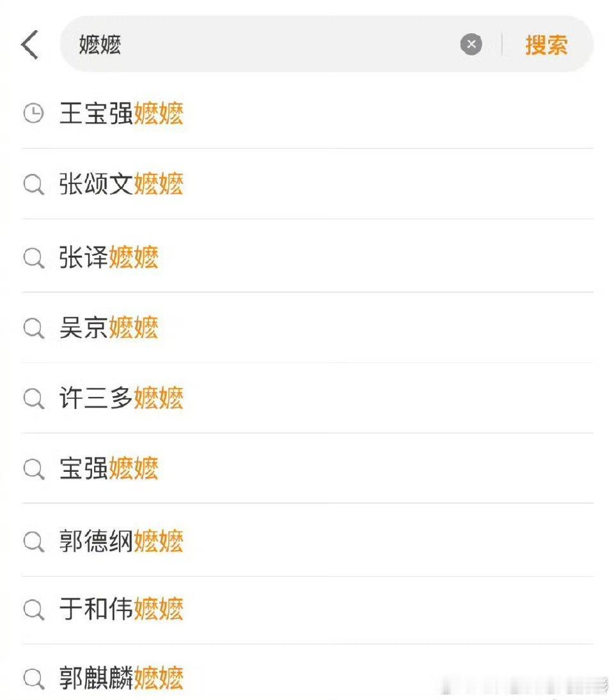The height and width of the screenshot is (700, 614).
Task: Tap the back arrow icon
Action: (x=30, y=45)
